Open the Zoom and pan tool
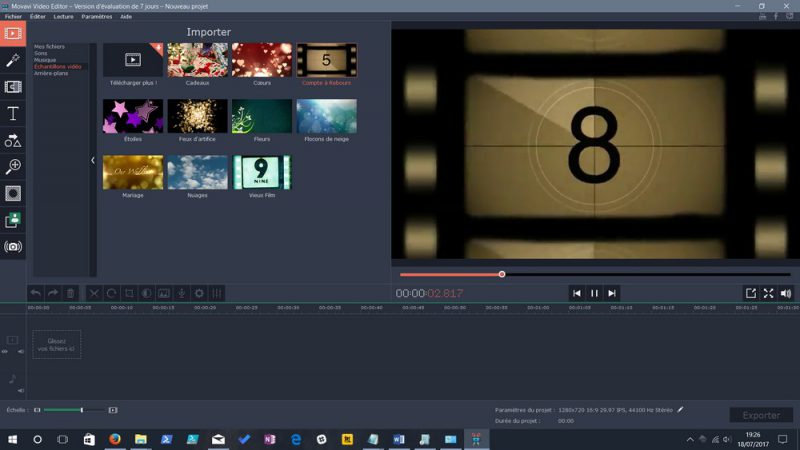800x450 pixels. coord(13,167)
